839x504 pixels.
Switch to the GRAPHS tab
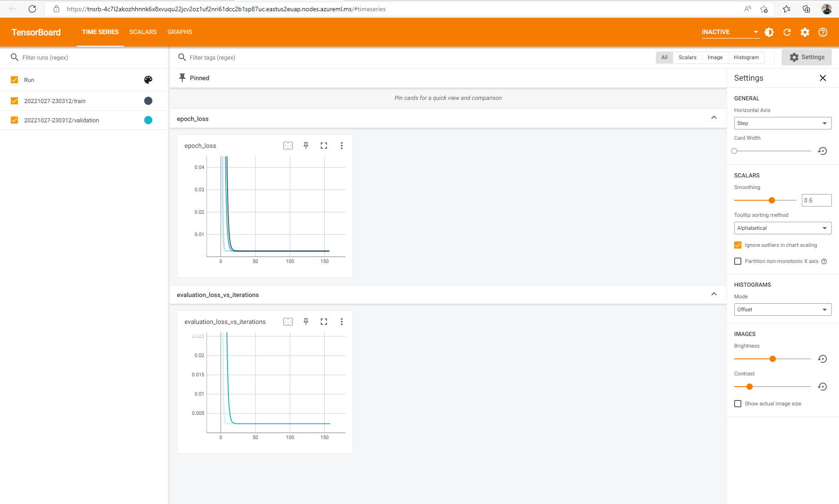click(180, 32)
